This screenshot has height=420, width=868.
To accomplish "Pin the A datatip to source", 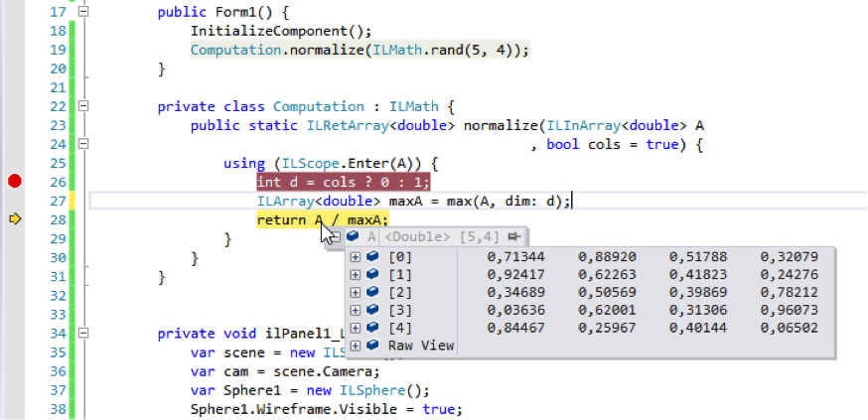I will click(514, 237).
